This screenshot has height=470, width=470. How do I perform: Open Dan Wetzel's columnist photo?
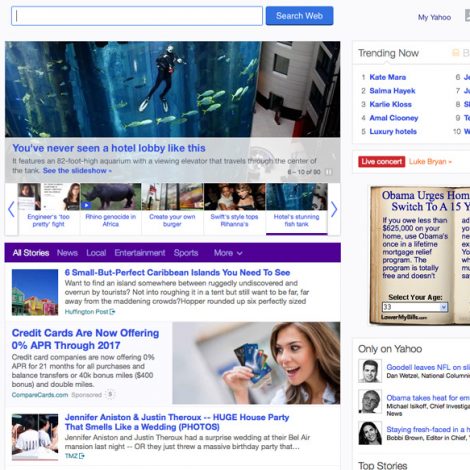(370, 371)
